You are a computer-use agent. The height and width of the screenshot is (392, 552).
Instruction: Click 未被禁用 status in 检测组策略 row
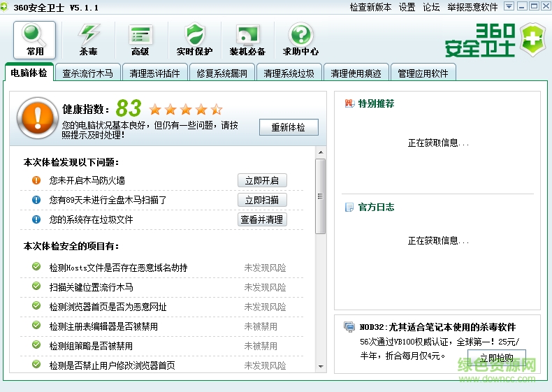coord(261,346)
